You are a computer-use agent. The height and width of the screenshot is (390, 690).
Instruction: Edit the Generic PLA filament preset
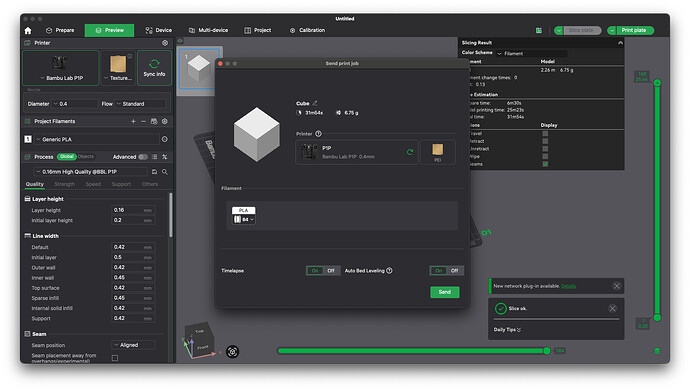[x=165, y=139]
